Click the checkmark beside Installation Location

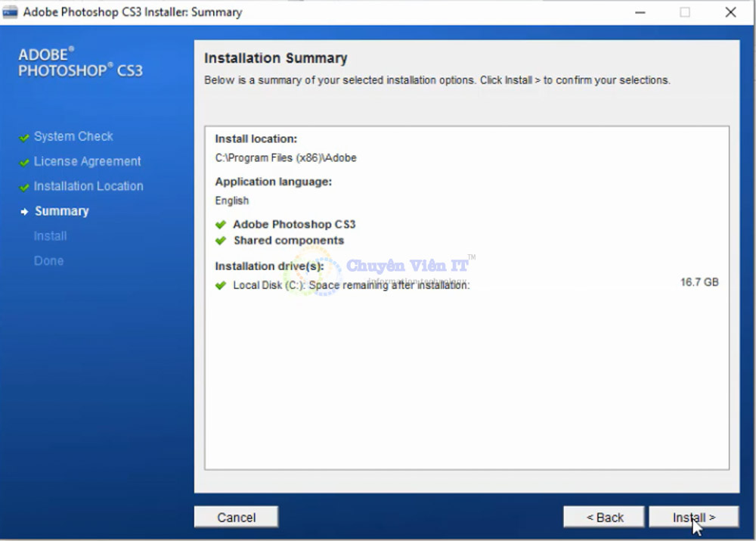[25, 186]
